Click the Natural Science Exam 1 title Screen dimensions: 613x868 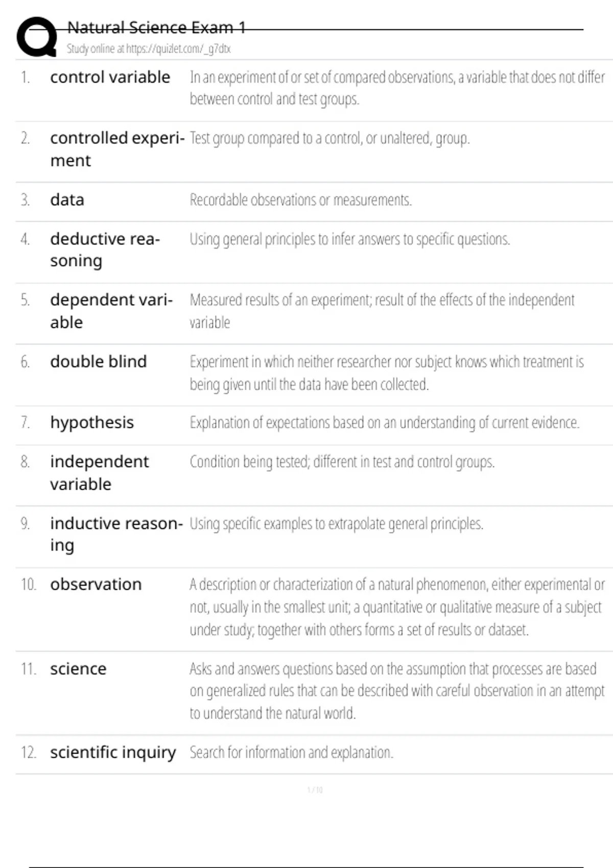click(x=156, y=28)
